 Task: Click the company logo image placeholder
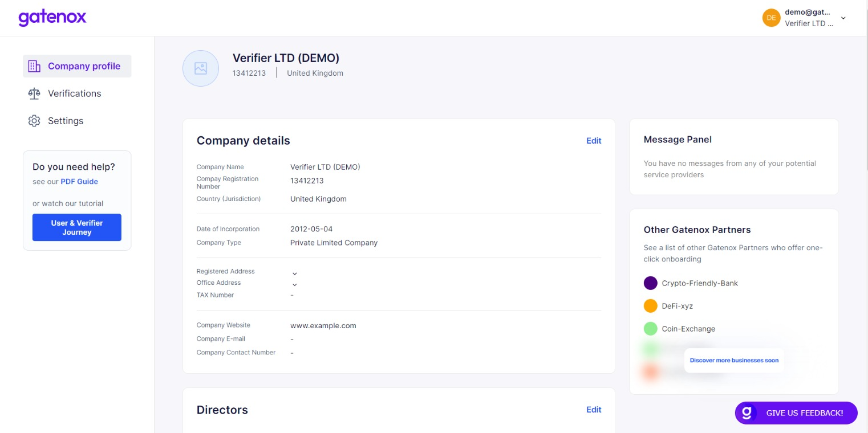point(201,68)
